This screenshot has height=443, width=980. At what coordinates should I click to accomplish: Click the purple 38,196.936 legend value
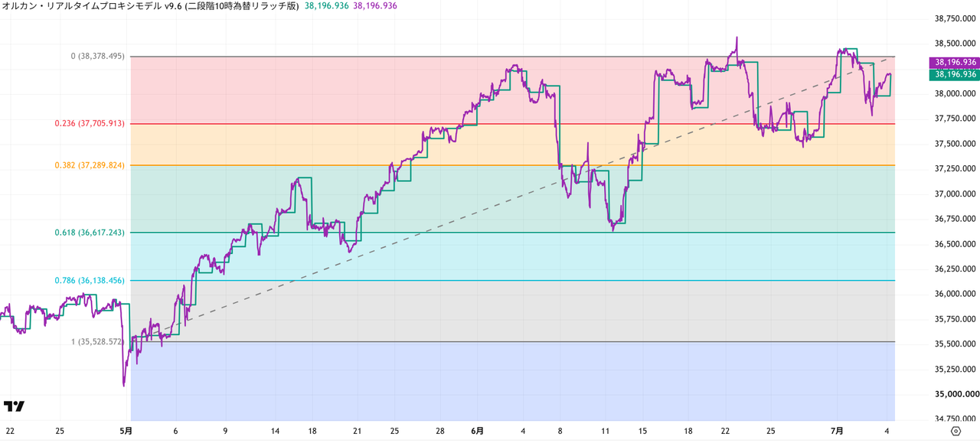tap(375, 5)
